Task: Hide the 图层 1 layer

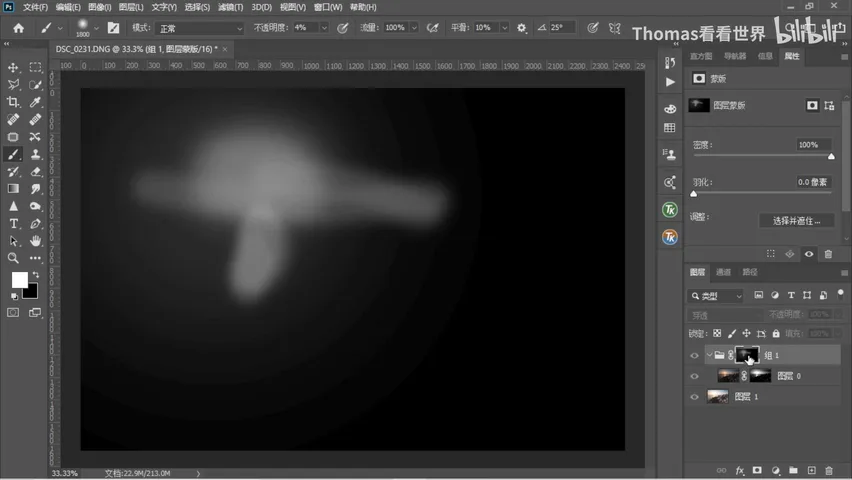Action: coord(694,397)
